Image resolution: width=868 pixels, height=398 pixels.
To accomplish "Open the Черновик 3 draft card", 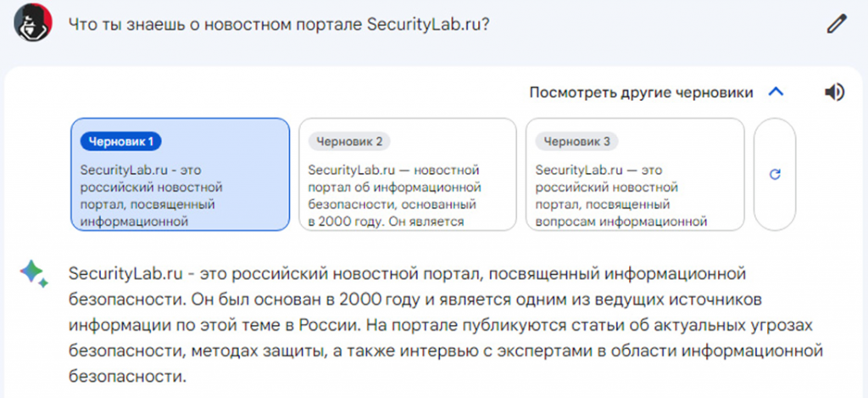I will coord(635,174).
